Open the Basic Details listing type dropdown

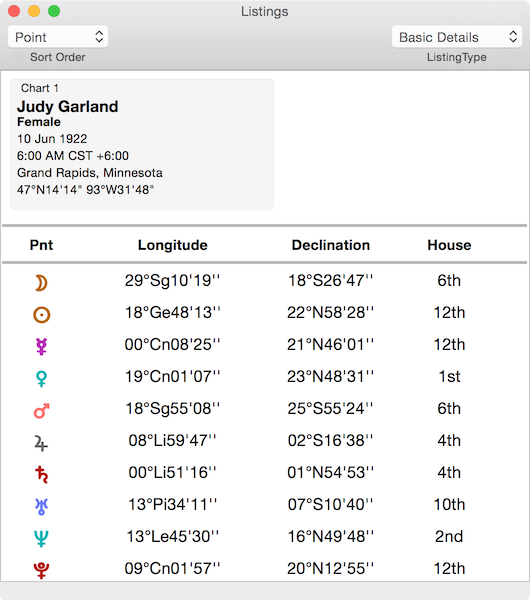pos(457,37)
